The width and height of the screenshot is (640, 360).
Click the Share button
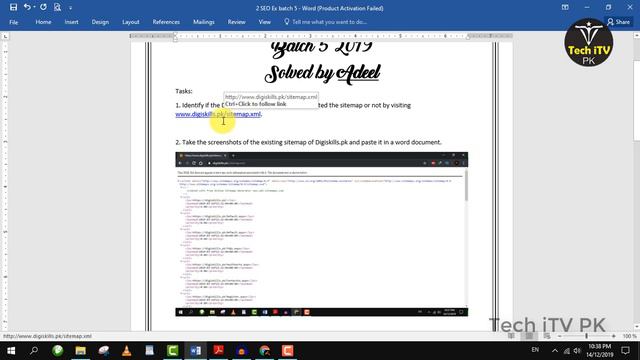click(x=618, y=22)
